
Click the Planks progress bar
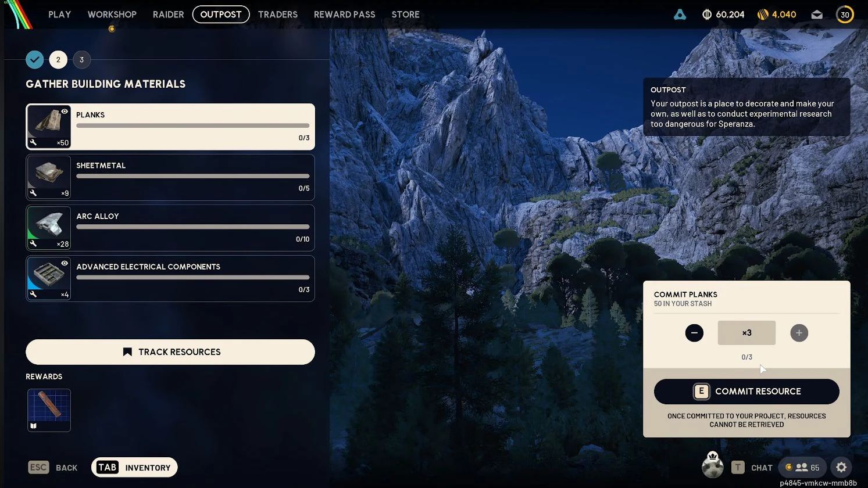click(x=193, y=125)
